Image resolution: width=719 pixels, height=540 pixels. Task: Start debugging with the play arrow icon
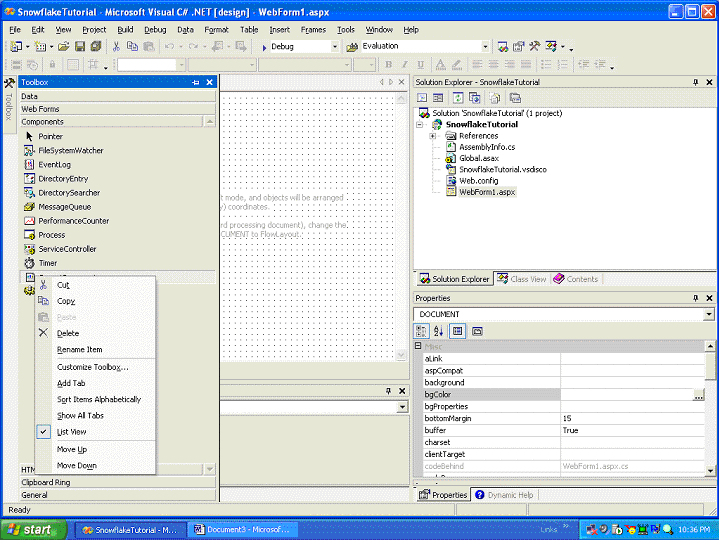[x=264, y=47]
